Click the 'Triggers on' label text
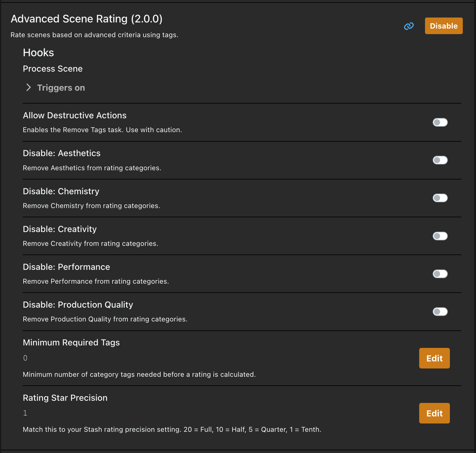The height and width of the screenshot is (453, 476). coord(61,88)
